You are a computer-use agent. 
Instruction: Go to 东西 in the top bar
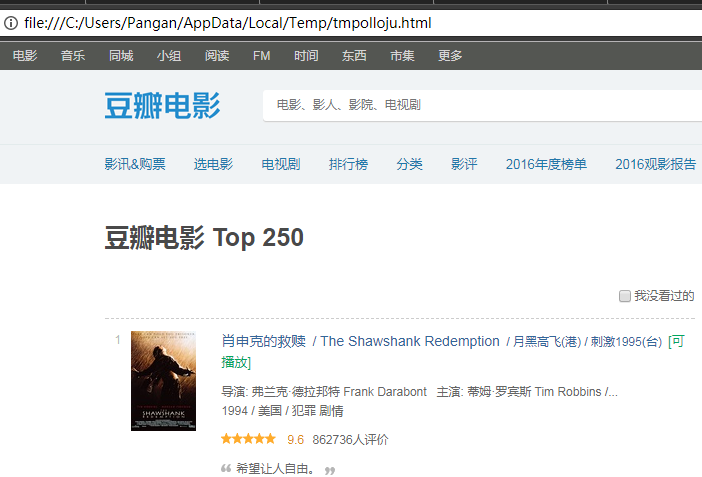(x=354, y=56)
